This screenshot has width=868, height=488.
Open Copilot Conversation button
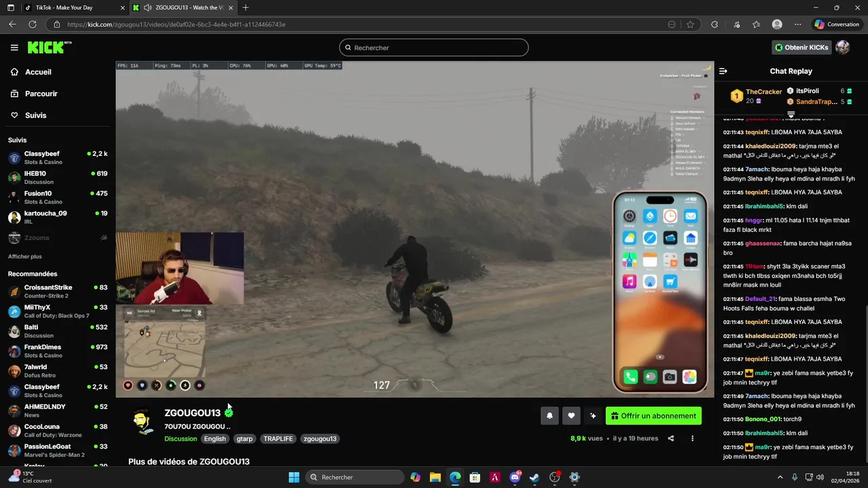click(837, 24)
